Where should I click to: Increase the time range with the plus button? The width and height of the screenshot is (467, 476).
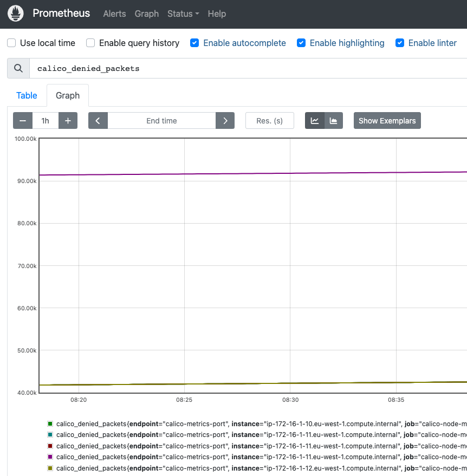(x=68, y=121)
